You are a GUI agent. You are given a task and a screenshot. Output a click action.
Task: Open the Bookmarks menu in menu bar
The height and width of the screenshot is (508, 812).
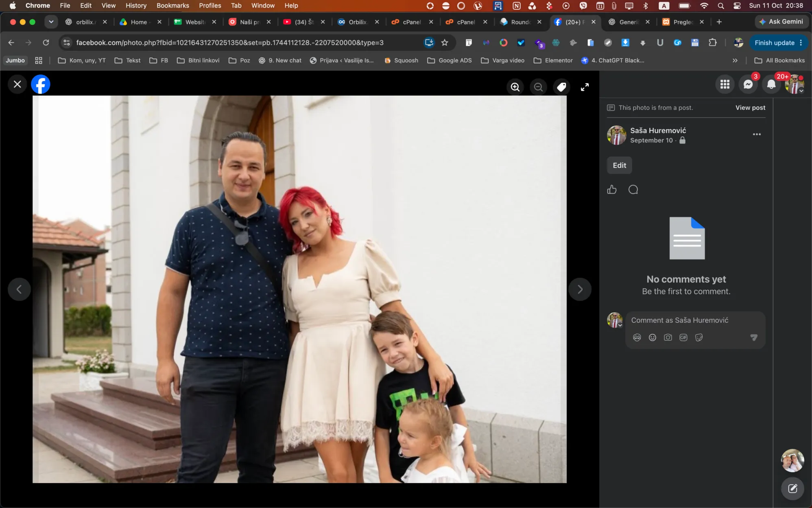tap(172, 5)
